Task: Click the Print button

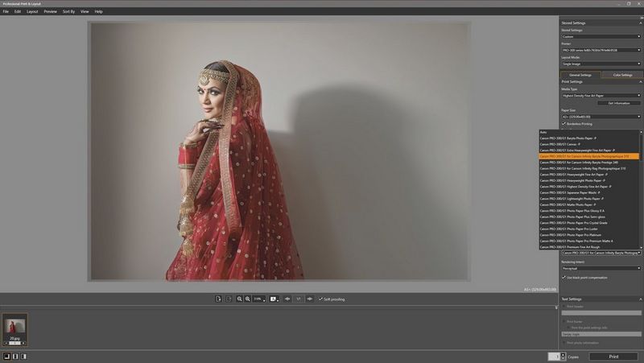Action: pos(613,357)
